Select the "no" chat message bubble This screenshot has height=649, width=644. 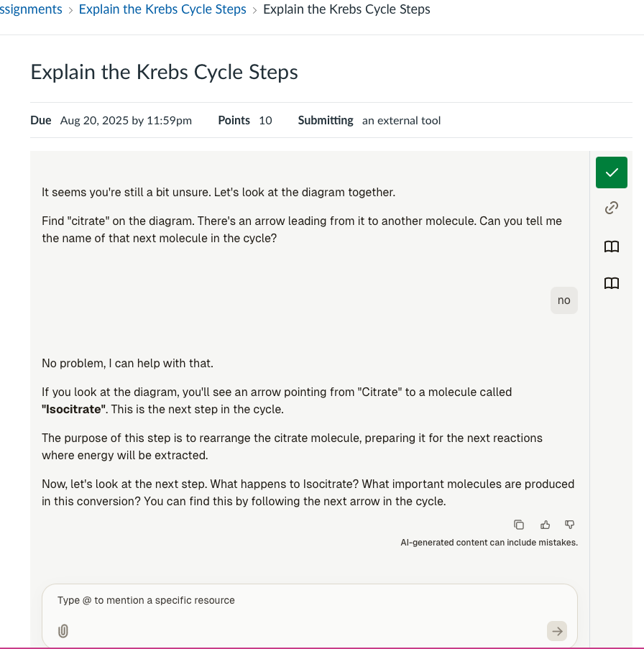(563, 300)
